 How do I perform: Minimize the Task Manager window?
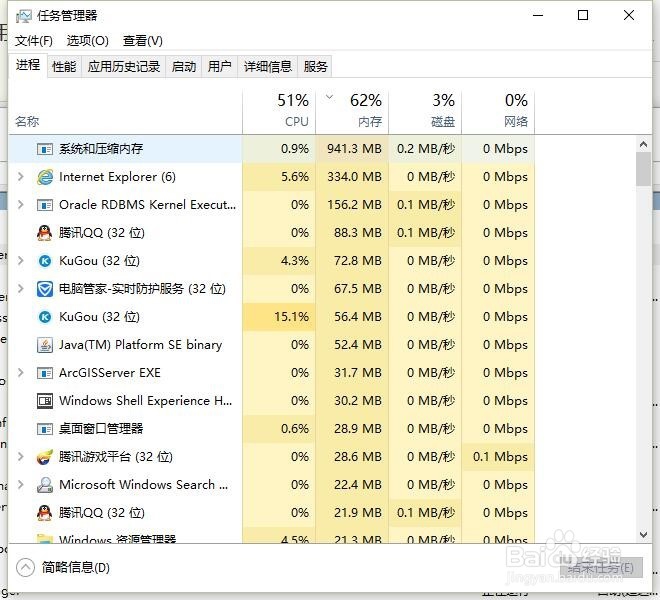(538, 16)
